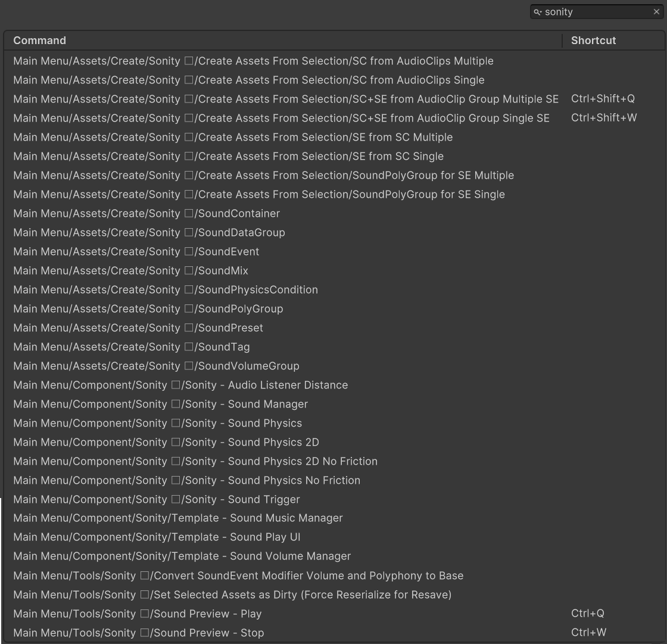Select the Create SoundContainer command
Screen dimensions: 667x644
[333, 213]
